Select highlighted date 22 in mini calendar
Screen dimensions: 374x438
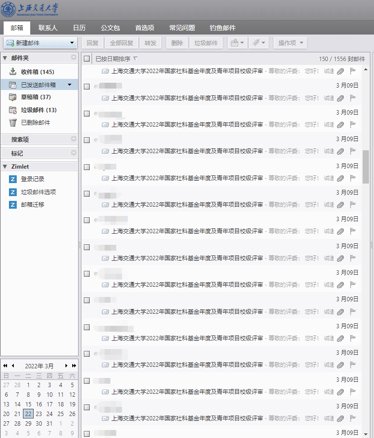click(x=28, y=414)
